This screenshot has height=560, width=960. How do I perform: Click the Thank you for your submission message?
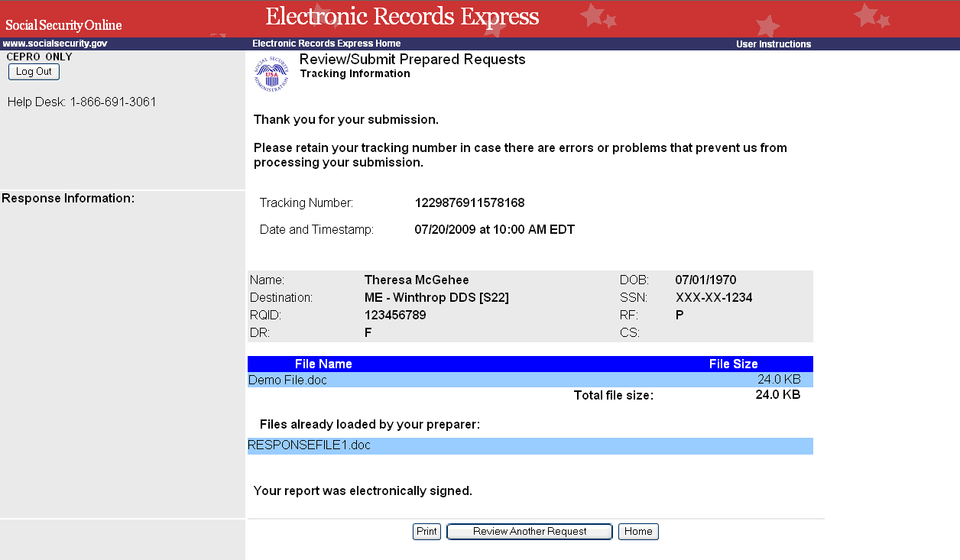(346, 120)
